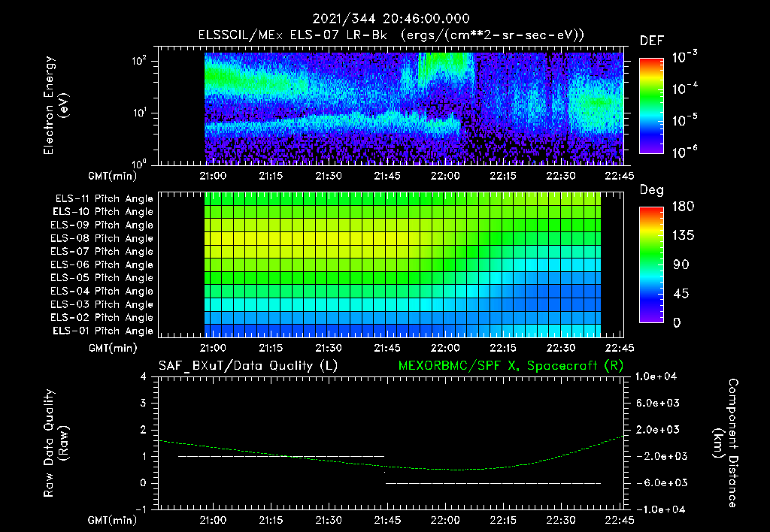This screenshot has width=770, height=532.
Task: Click the electron energy spectrogram plot
Action: pyautogui.click(x=391, y=106)
